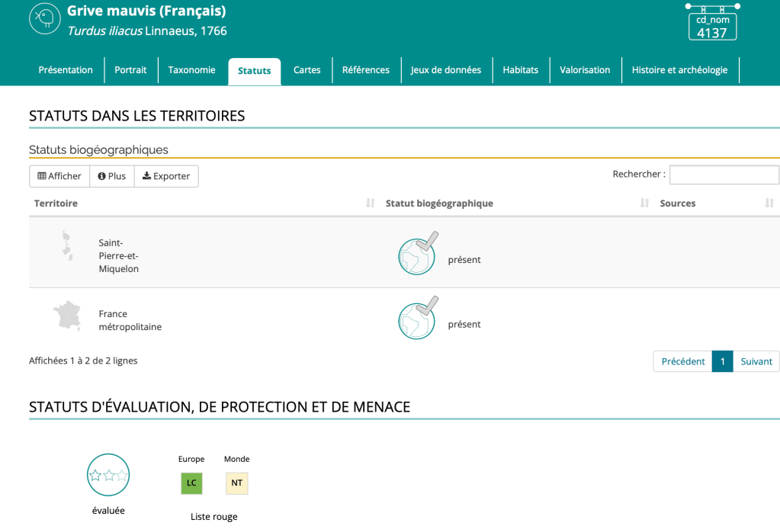780x532 pixels.
Task: Click the Saint-Pierre-et-Miquelon map thumbnail
Action: [67, 246]
